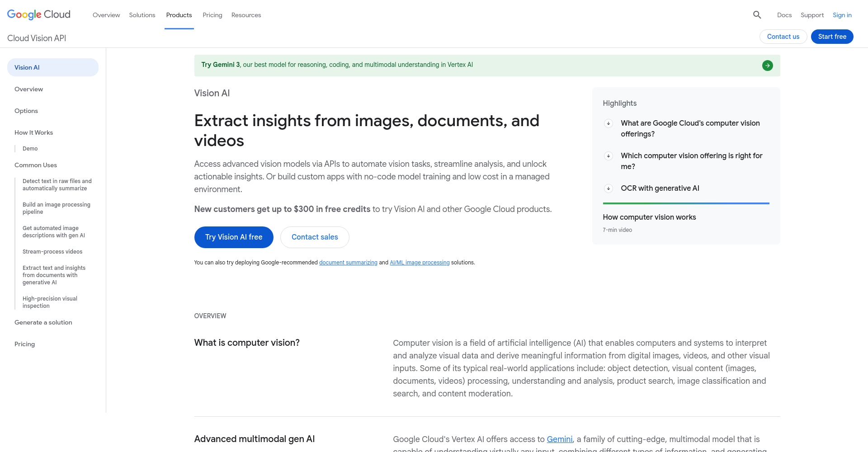868x452 pixels.
Task: Click the arrow icon beside OCR with generative AI
Action: [609, 188]
